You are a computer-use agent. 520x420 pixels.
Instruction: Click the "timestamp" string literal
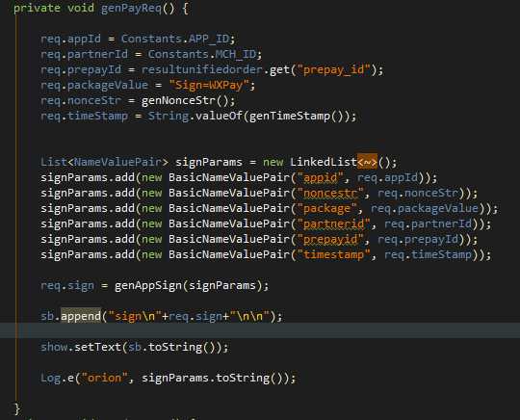coord(333,254)
